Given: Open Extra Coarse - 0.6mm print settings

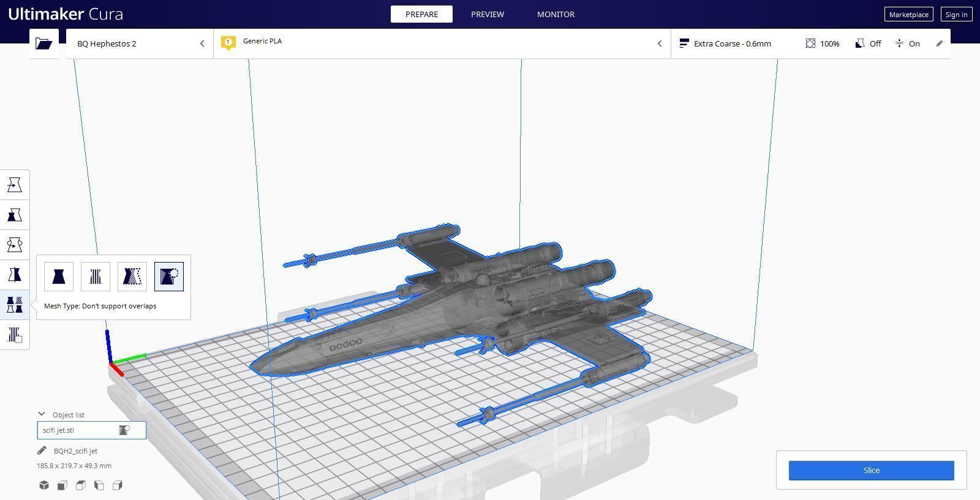Looking at the screenshot, I should point(810,43).
